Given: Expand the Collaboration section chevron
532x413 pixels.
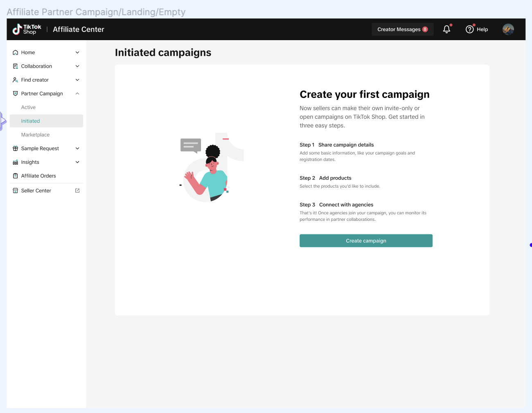Looking at the screenshot, I should pos(77,66).
